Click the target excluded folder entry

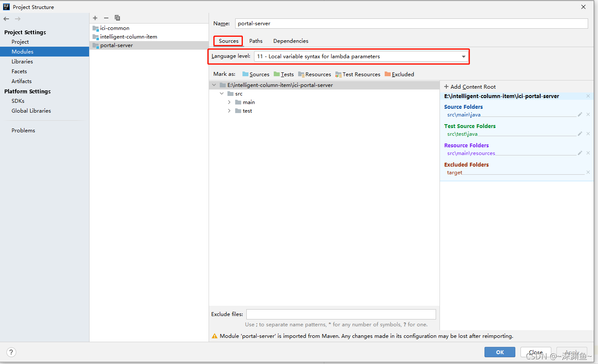pos(455,173)
